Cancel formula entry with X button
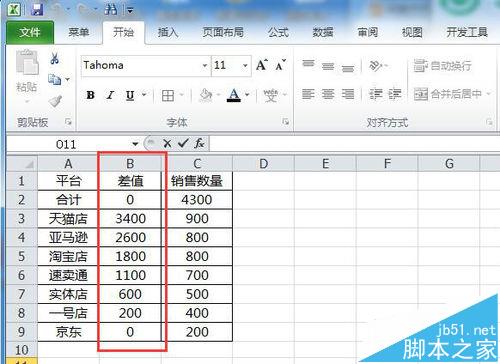Screen dimensions: 500x364 (x=167, y=144)
